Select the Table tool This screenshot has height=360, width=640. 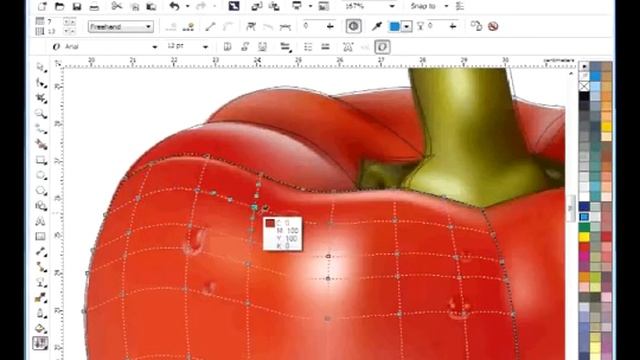pyautogui.click(x=41, y=236)
